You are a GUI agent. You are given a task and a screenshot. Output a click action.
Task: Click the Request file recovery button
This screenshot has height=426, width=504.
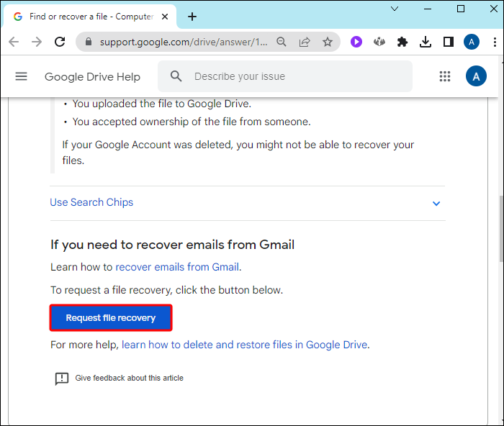coord(111,317)
